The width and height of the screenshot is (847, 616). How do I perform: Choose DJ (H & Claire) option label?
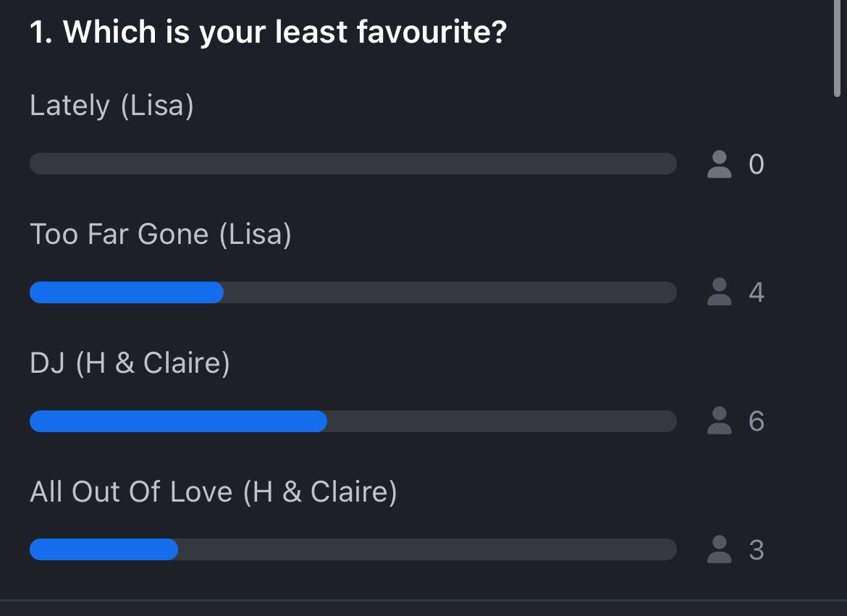[x=130, y=363]
